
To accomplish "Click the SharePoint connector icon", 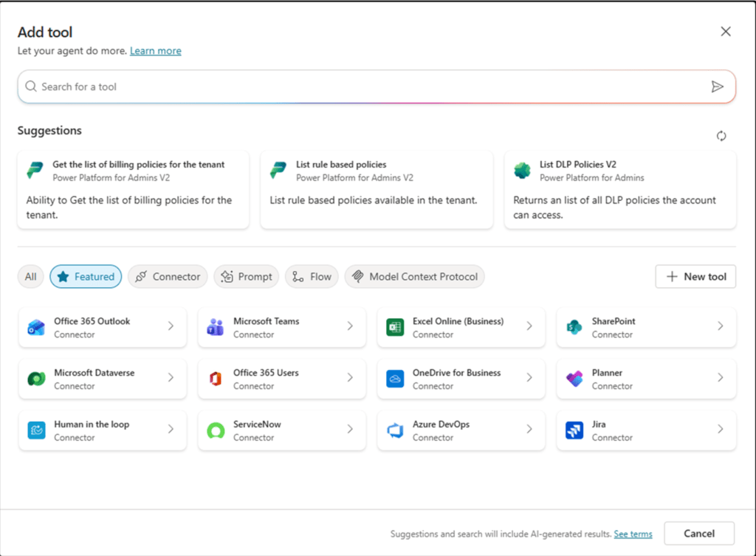I will [x=574, y=327].
